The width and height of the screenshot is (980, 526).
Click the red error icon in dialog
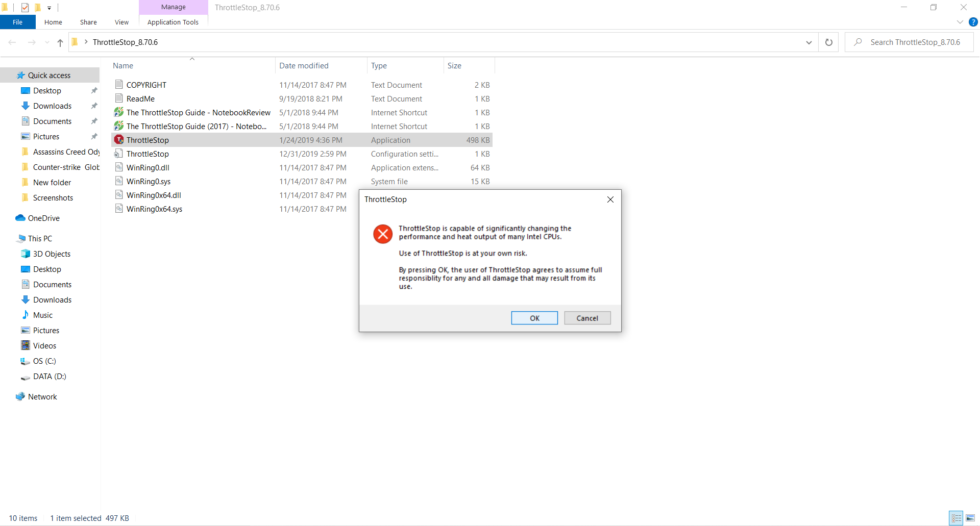[383, 234]
